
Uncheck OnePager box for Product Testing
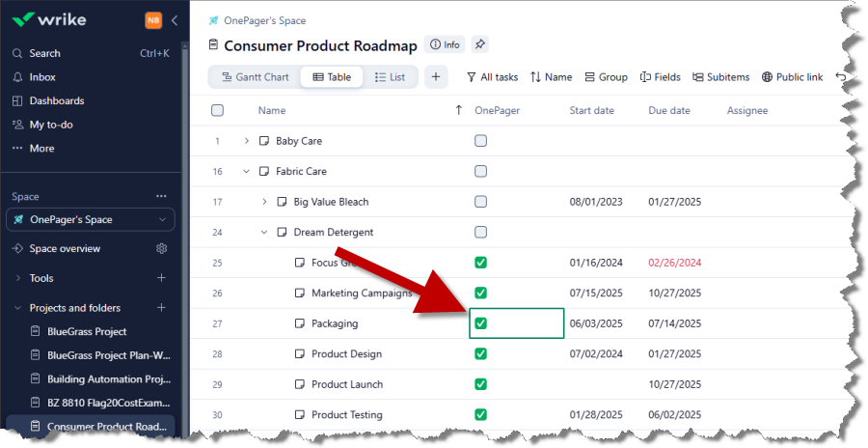(x=480, y=415)
